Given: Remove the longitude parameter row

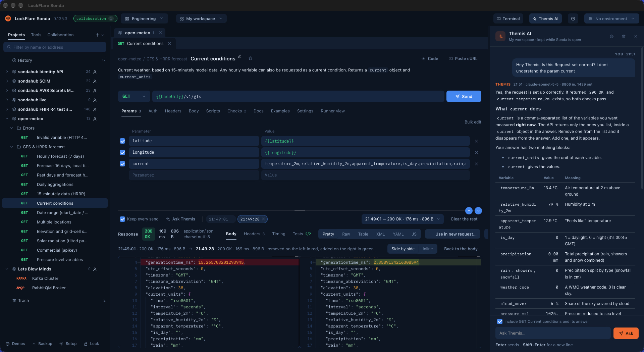Looking at the screenshot, I should (x=476, y=153).
